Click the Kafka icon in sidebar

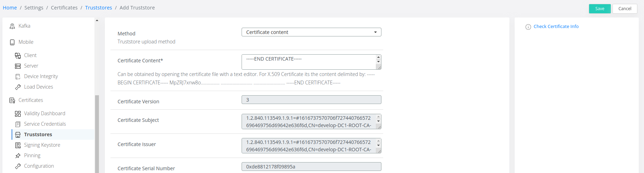[12, 26]
